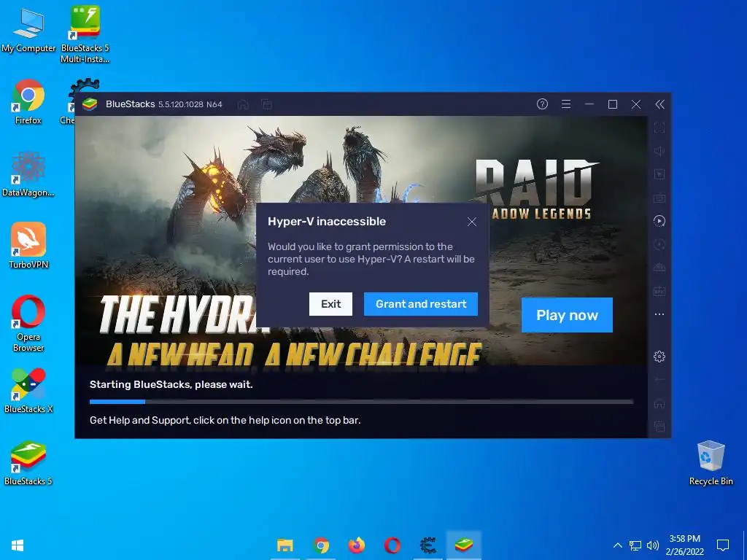Open keyboard game controls in sidebar
Image resolution: width=747 pixels, height=560 pixels.
click(x=659, y=197)
